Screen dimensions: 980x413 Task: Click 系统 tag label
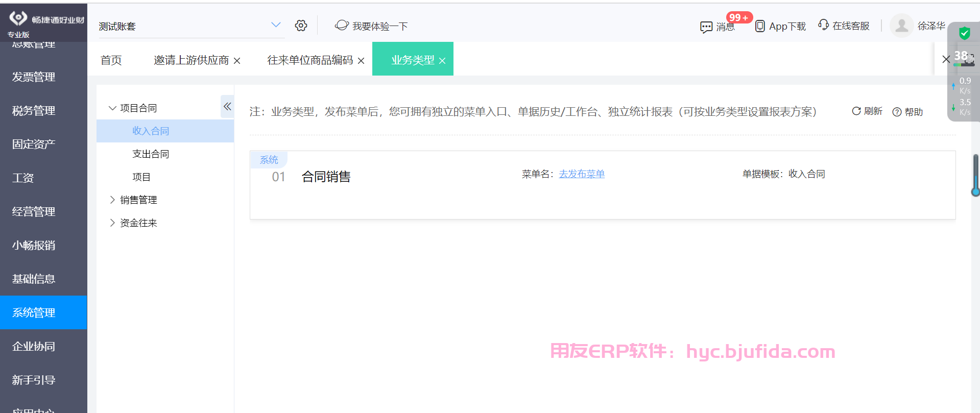click(x=269, y=160)
